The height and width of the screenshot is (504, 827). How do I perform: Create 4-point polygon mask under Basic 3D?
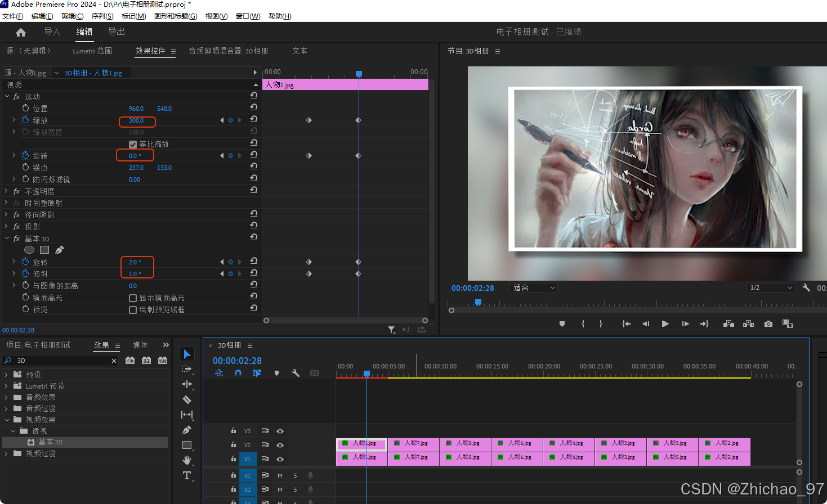44,250
